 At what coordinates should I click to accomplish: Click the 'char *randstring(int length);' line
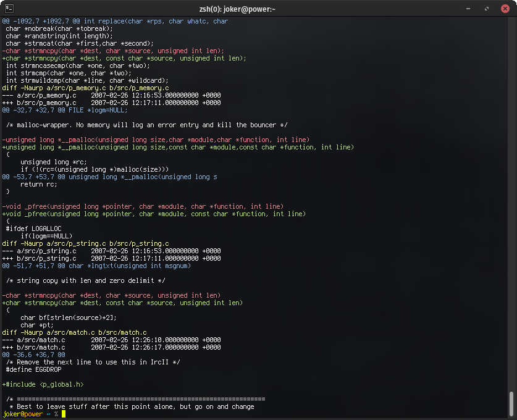click(x=59, y=36)
